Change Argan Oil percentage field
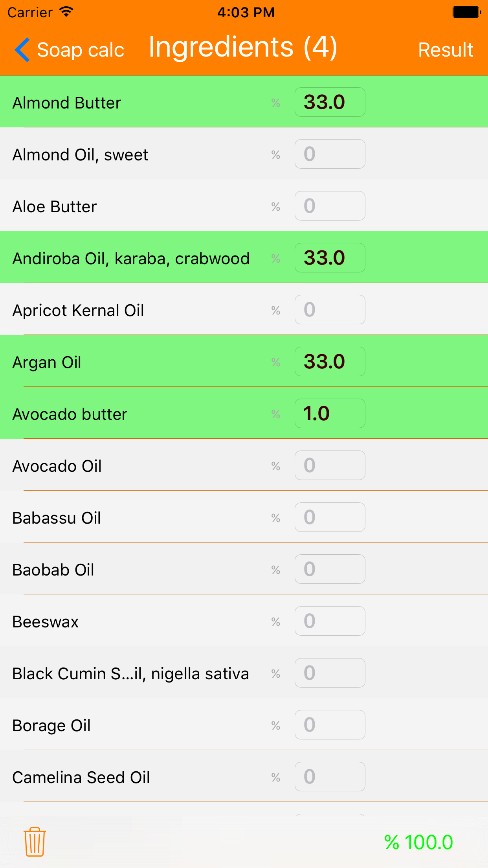The image size is (488, 868). click(330, 362)
